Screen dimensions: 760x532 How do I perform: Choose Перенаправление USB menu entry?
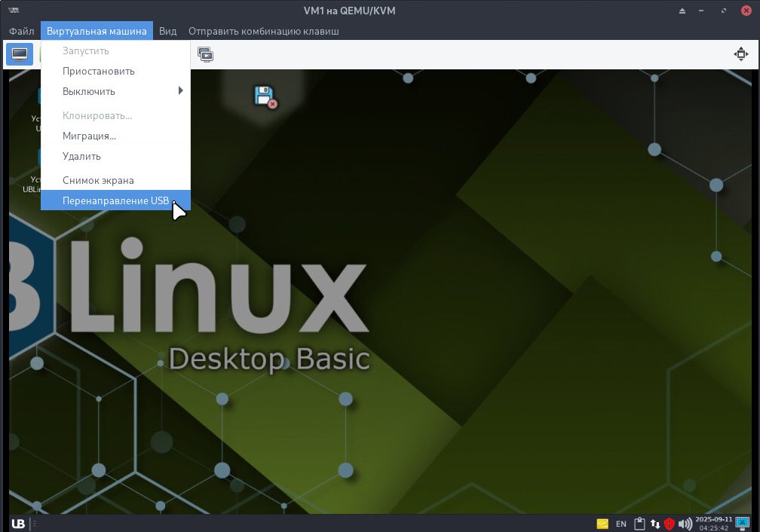115,200
